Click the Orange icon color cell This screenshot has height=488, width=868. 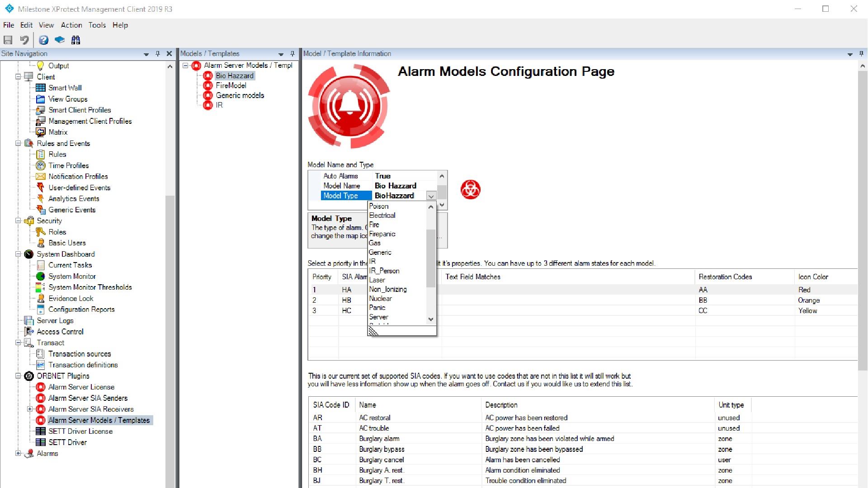825,300
